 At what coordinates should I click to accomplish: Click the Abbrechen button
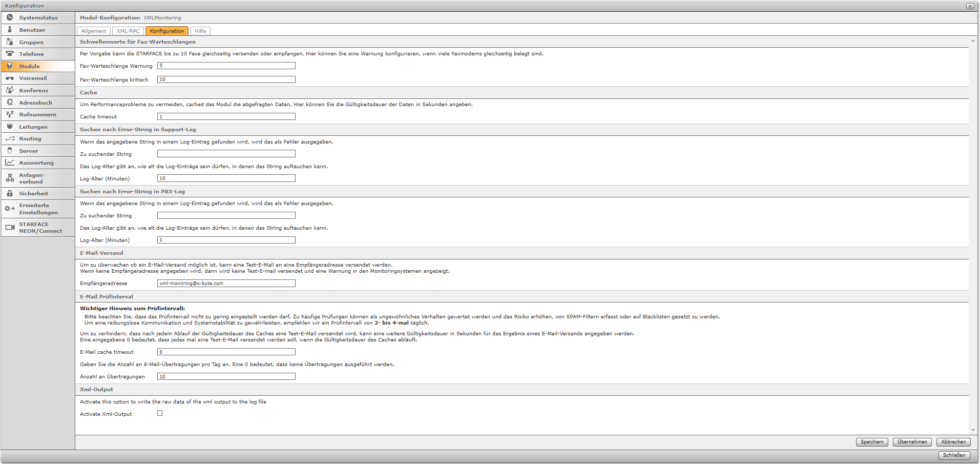[x=953, y=442]
